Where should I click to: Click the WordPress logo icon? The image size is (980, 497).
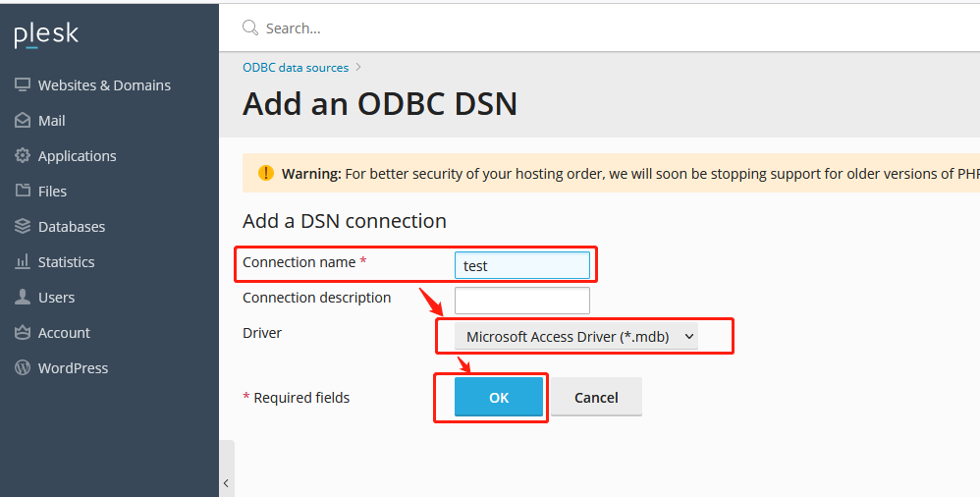coord(23,368)
